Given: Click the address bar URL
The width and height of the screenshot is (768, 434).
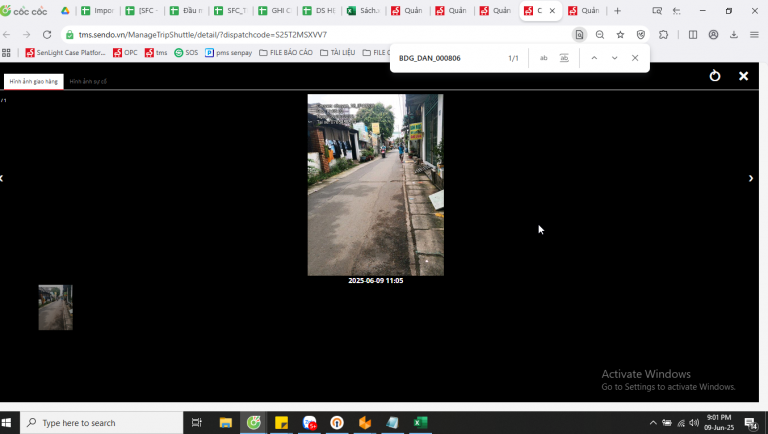Looking at the screenshot, I should pos(203,35).
